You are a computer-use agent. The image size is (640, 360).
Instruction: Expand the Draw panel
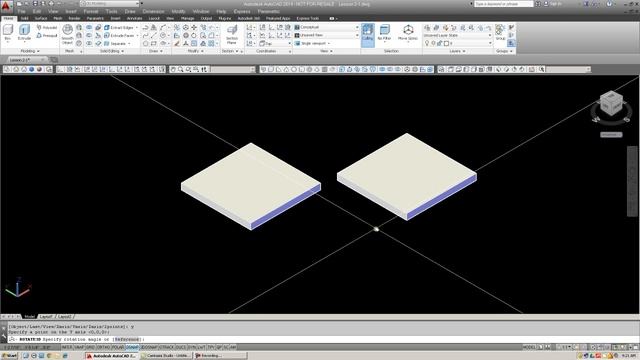(156, 51)
